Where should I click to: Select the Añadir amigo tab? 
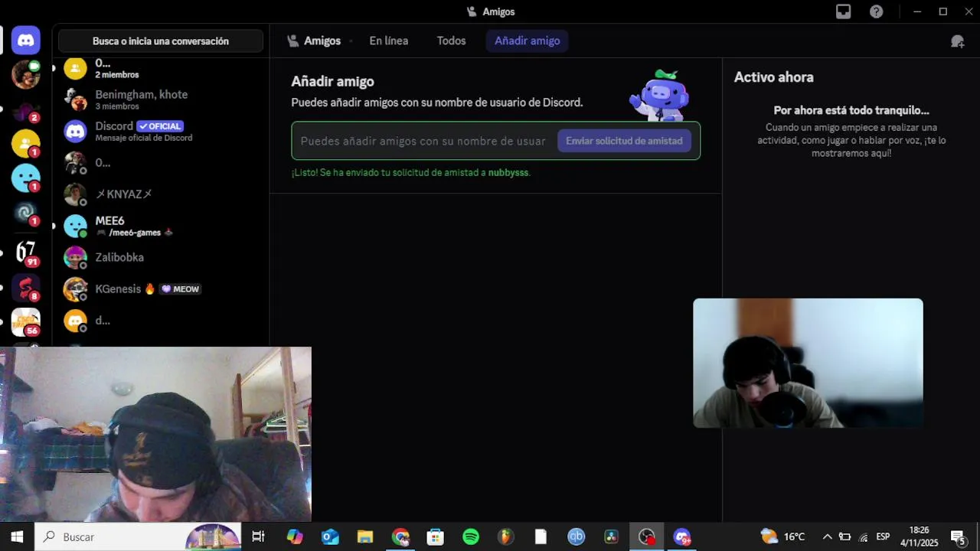tap(527, 41)
